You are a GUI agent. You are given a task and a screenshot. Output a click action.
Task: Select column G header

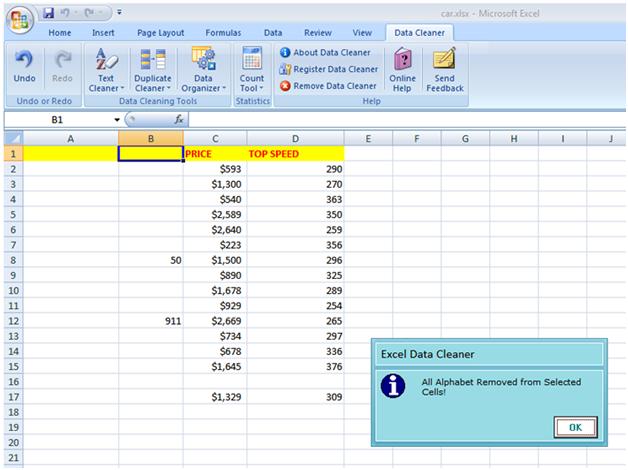click(465, 139)
